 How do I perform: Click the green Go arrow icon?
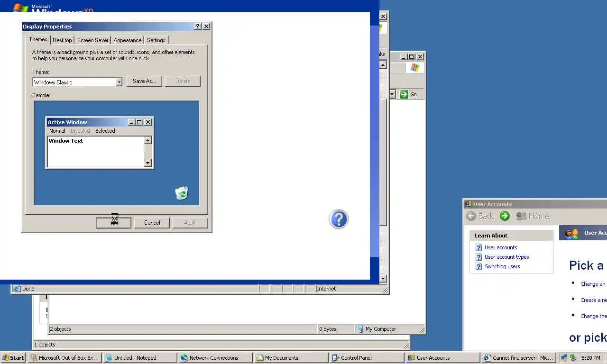point(404,94)
